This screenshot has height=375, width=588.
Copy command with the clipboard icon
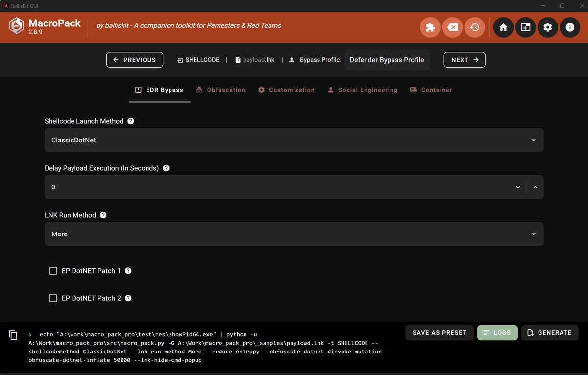tap(13, 335)
